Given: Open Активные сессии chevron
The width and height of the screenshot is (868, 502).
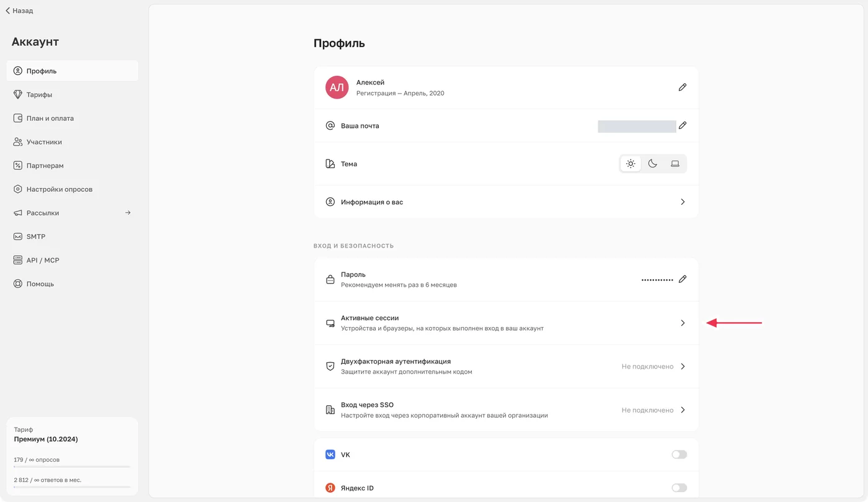Looking at the screenshot, I should coord(683,323).
